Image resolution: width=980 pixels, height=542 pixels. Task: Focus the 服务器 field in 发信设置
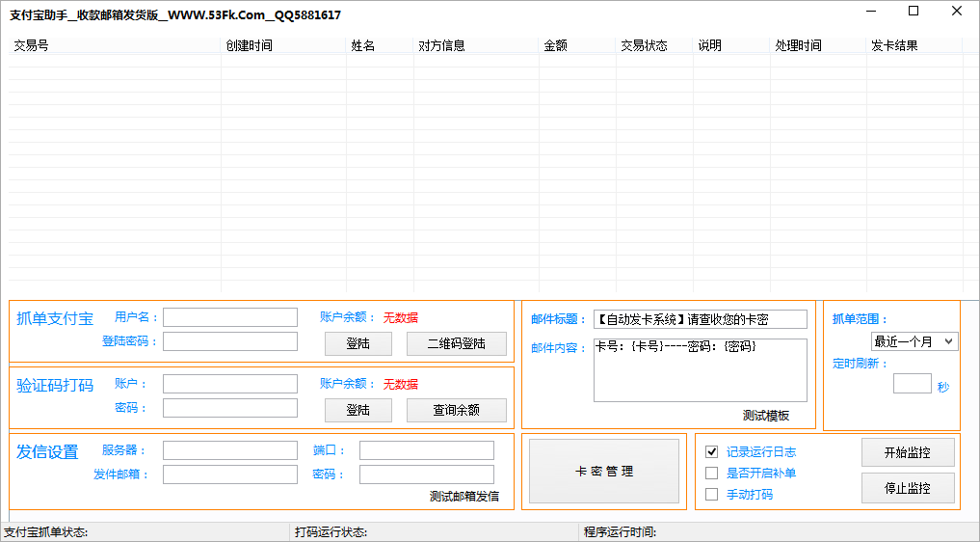[230, 450]
